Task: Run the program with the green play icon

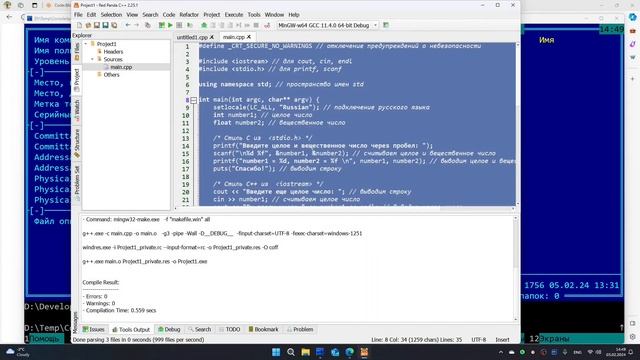Action: click(170, 25)
